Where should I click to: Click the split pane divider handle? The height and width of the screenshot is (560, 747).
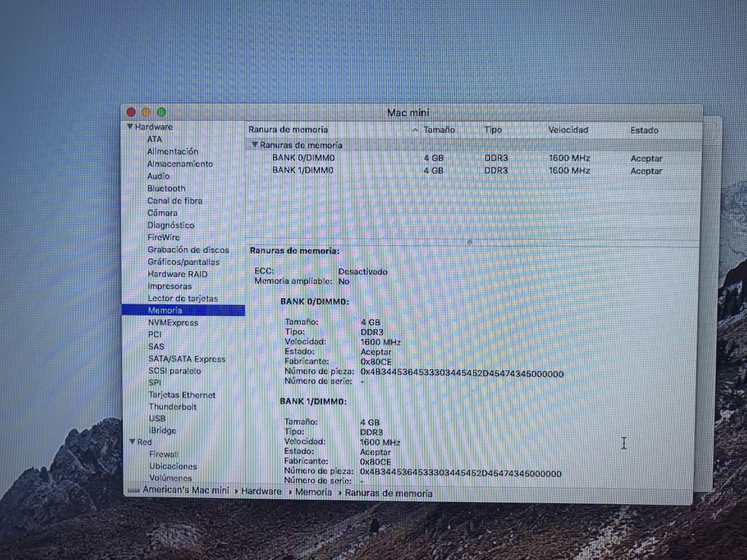469,242
